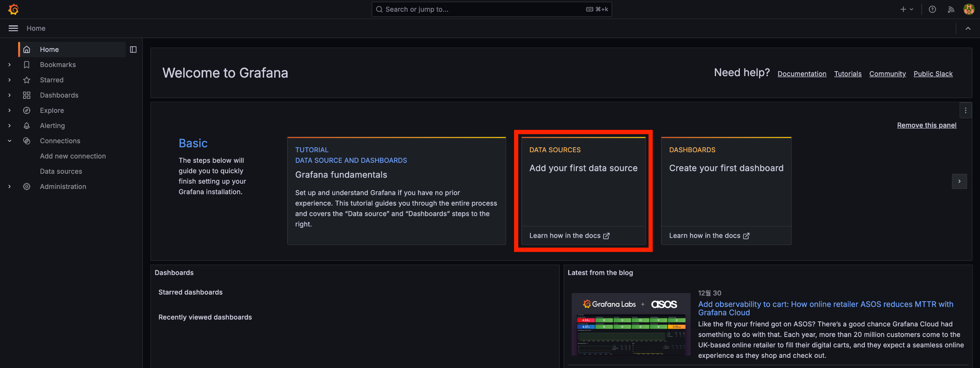
Task: Open dashboards Learn how in the docs
Action: point(709,236)
